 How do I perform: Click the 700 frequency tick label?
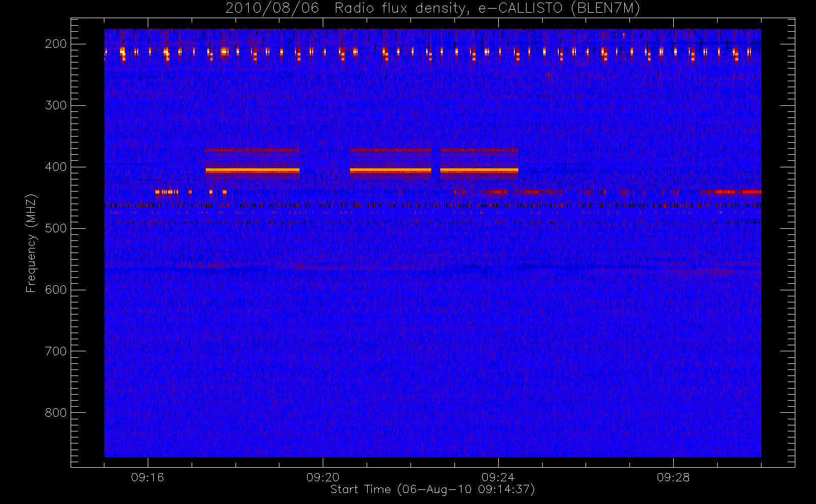click(55, 351)
